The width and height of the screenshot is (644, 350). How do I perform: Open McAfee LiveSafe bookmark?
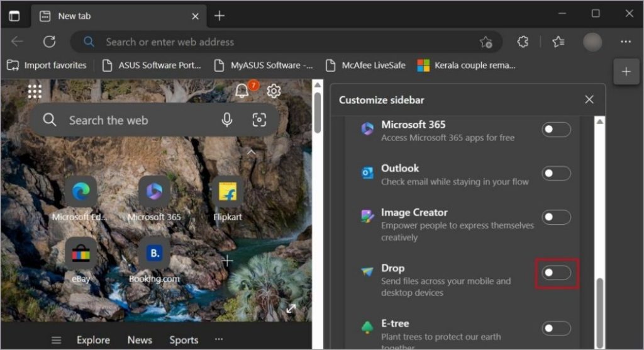coord(365,65)
